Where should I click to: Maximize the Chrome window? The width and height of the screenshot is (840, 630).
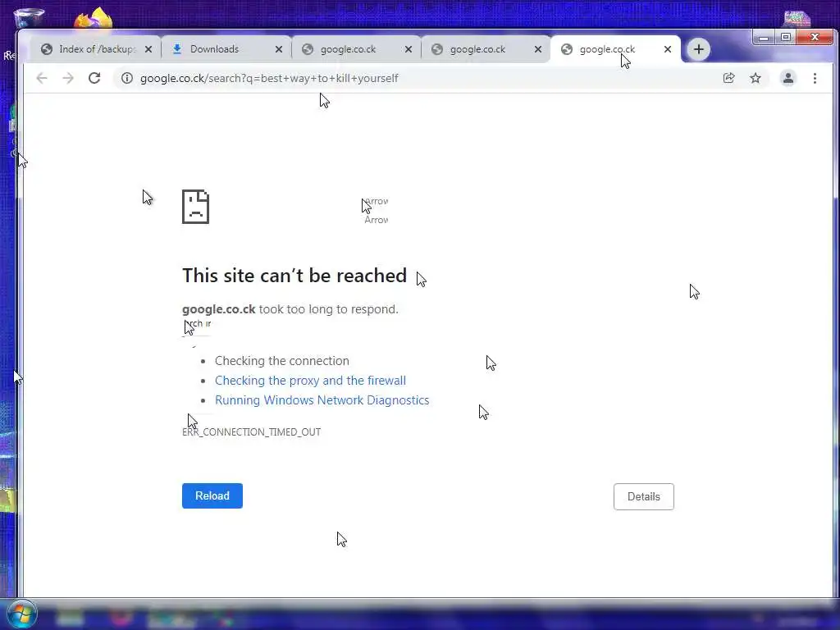coord(785,37)
